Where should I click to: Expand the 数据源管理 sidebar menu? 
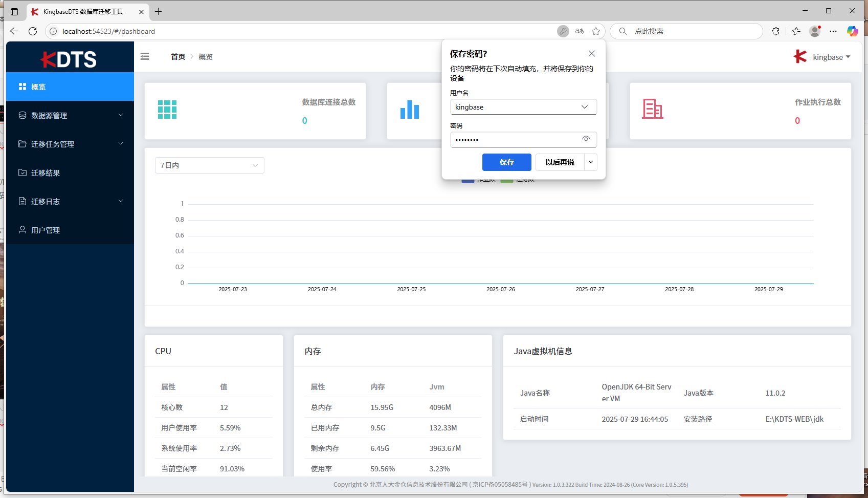pos(70,115)
